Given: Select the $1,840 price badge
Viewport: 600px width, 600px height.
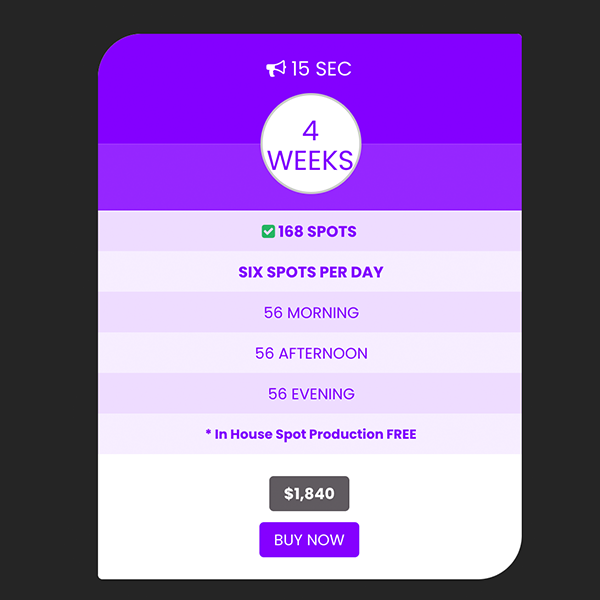Looking at the screenshot, I should (309, 493).
